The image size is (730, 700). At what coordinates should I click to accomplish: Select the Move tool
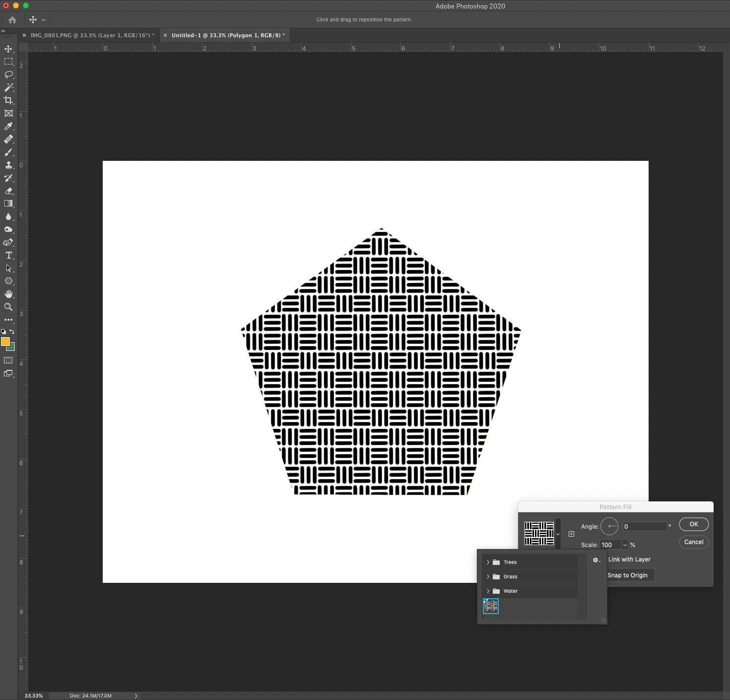click(8, 49)
